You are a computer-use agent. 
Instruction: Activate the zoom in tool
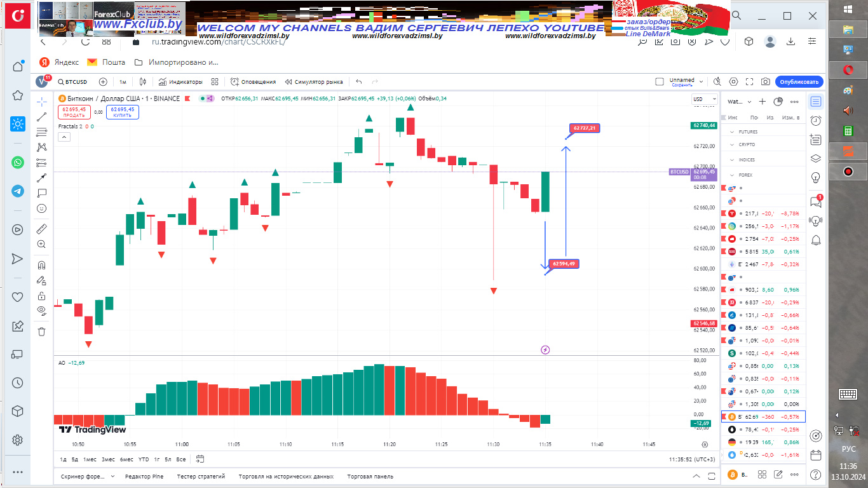point(42,244)
